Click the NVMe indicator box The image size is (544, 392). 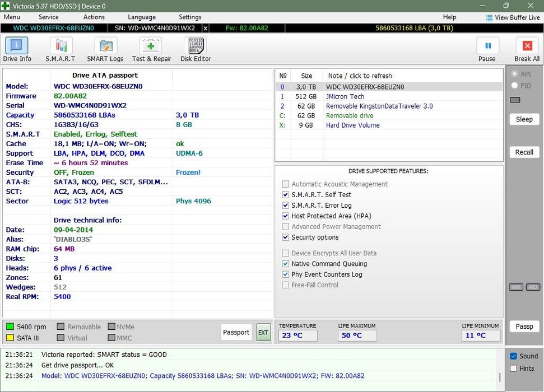111,327
